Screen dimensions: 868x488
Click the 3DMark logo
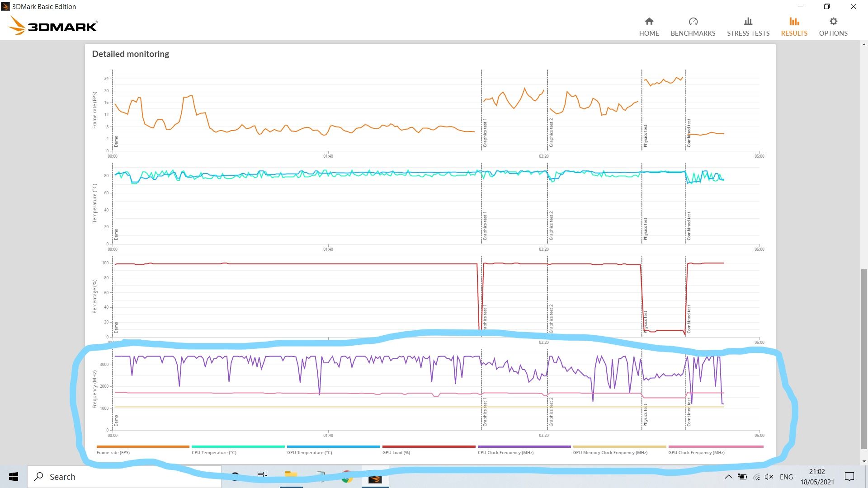(x=53, y=26)
